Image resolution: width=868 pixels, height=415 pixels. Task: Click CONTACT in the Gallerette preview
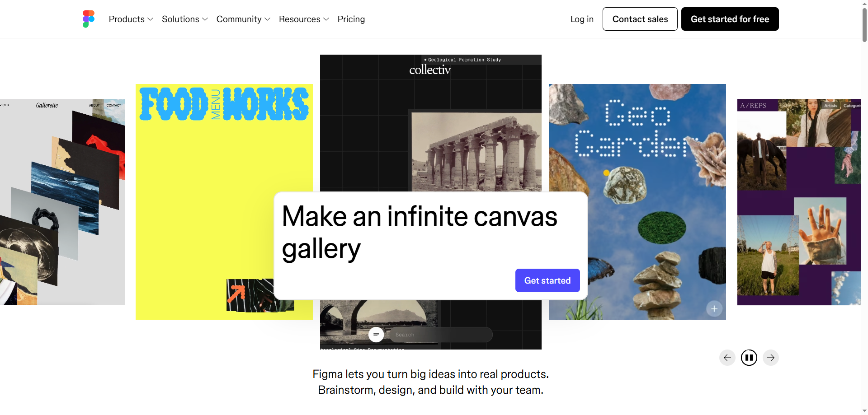pyautogui.click(x=113, y=105)
